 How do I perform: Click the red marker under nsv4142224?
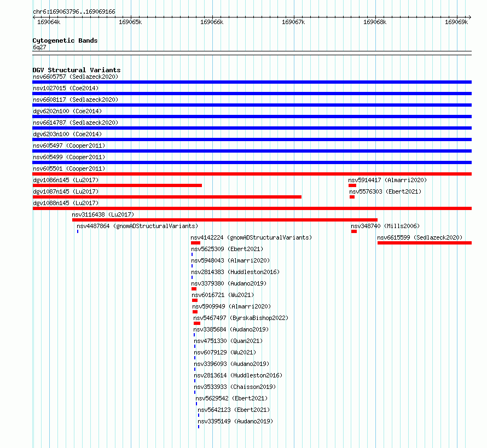tap(195, 243)
